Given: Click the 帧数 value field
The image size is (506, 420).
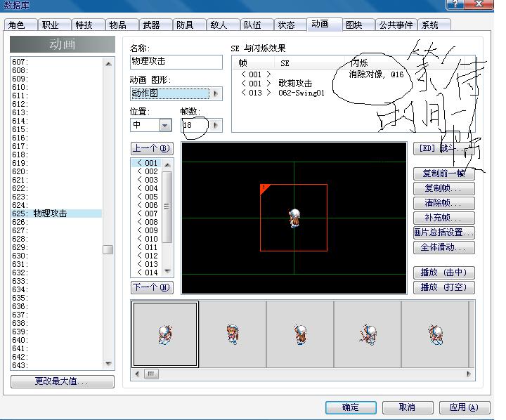Looking at the screenshot, I should [195, 125].
